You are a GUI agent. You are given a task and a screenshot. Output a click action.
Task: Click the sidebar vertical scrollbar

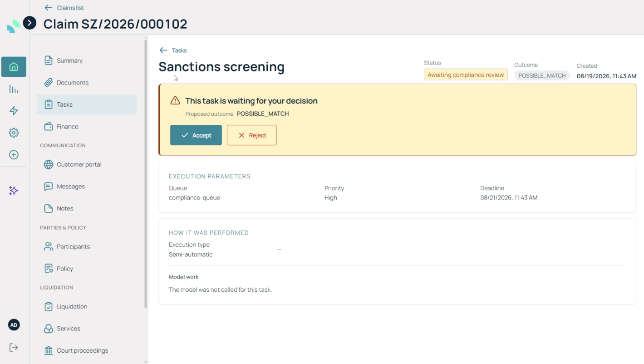click(146, 175)
